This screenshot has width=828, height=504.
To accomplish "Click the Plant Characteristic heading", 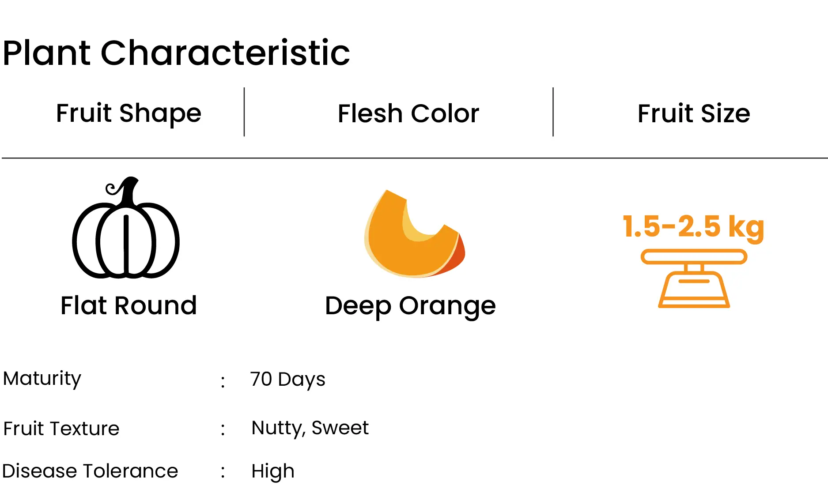I will (x=176, y=53).
